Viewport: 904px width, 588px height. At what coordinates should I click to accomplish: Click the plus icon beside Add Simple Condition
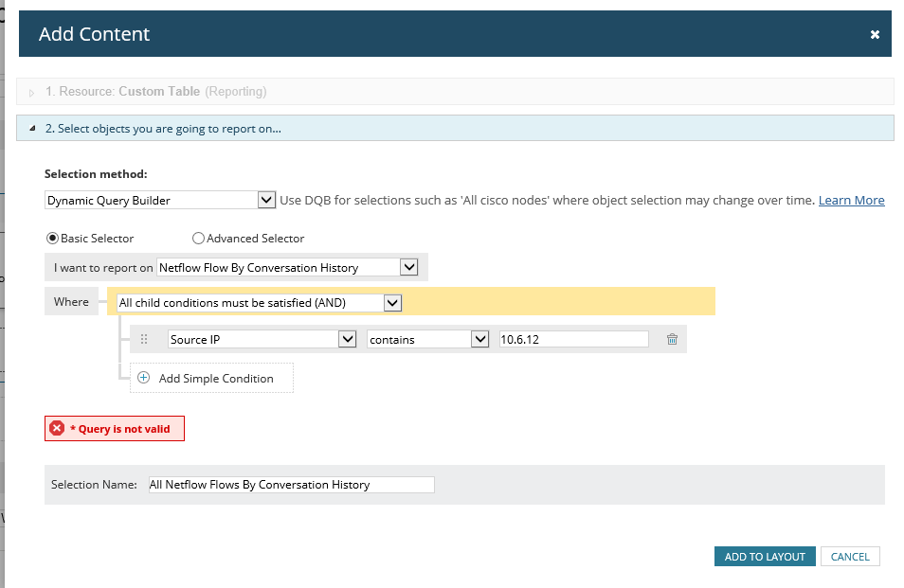[143, 378]
